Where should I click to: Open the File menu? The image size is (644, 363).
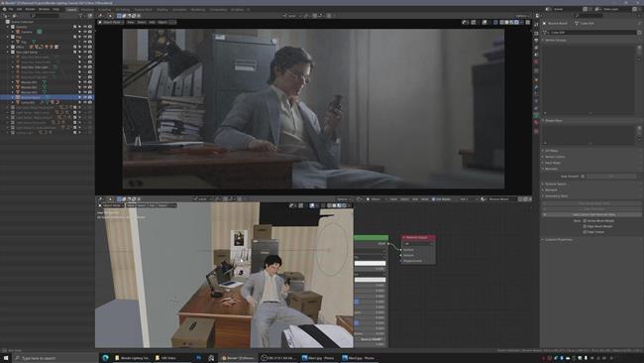tap(11, 9)
